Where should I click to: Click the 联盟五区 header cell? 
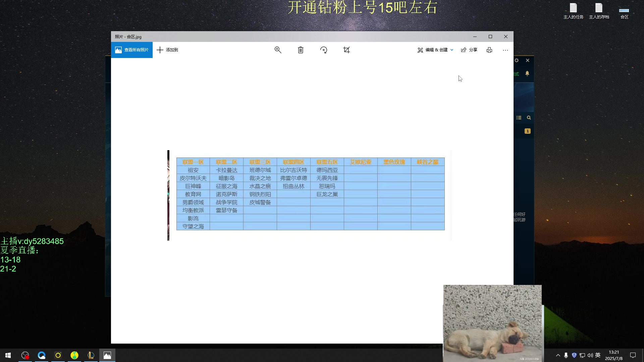327,162
